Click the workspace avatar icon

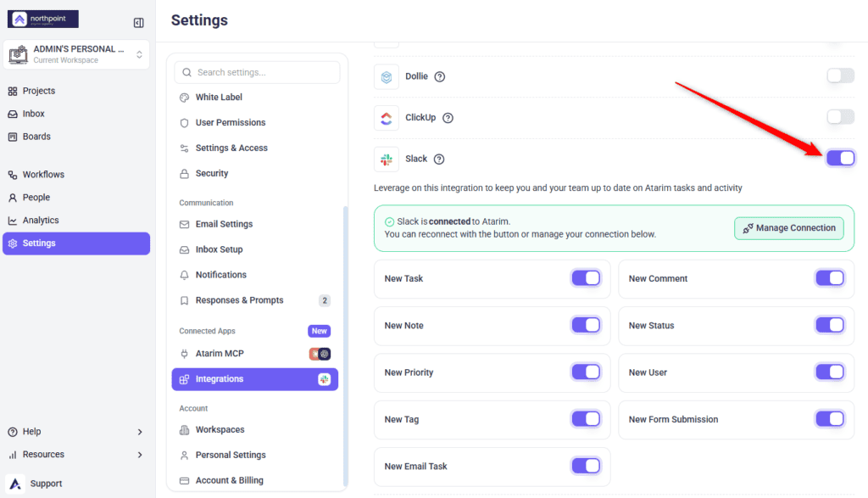18,54
